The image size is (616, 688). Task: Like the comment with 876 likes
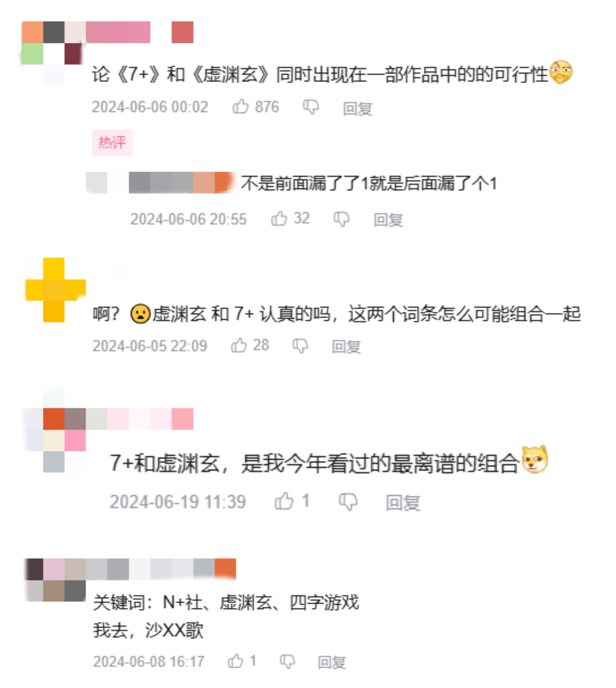click(240, 106)
